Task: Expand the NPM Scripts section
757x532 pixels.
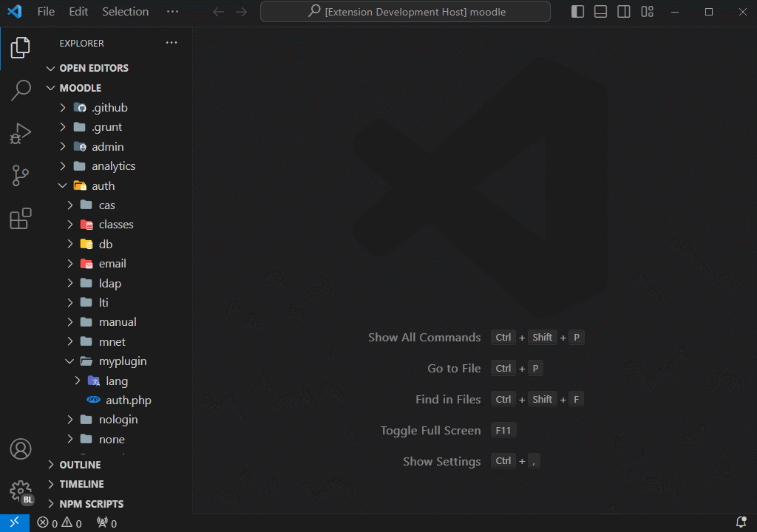Action: (51, 503)
